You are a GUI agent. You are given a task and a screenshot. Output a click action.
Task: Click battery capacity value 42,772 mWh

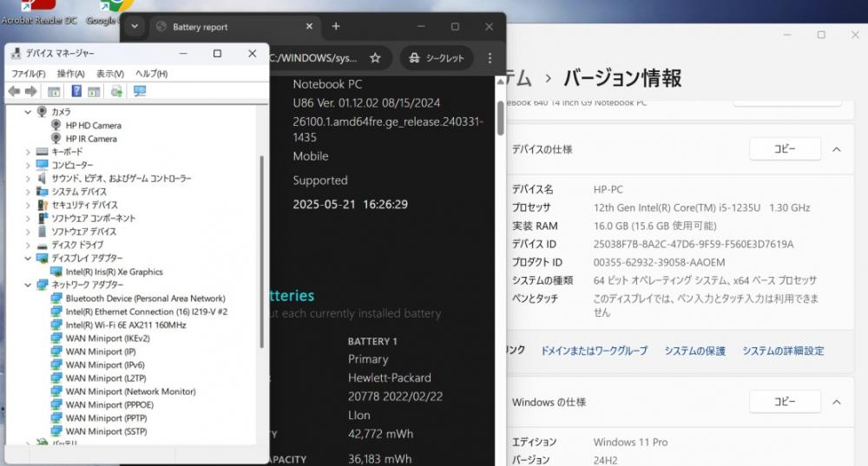(380, 434)
